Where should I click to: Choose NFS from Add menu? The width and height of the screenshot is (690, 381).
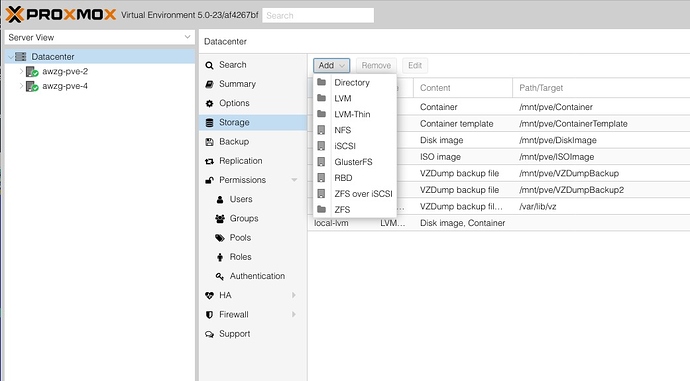355,130
